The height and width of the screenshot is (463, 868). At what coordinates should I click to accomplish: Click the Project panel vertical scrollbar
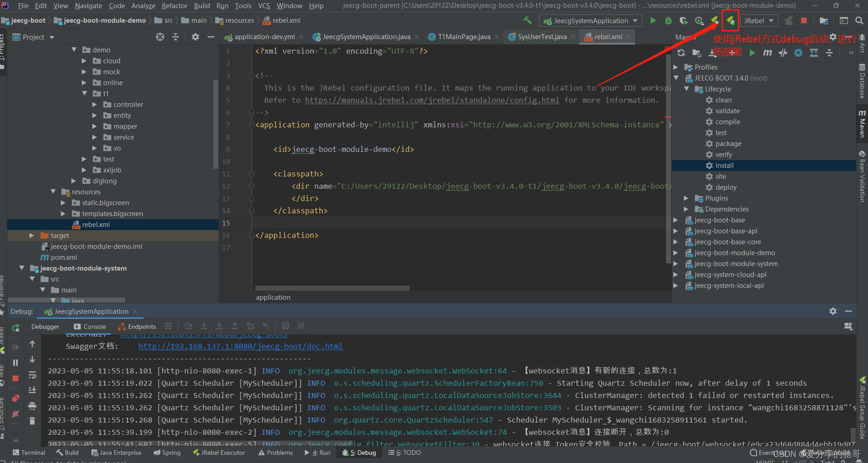[x=216, y=123]
